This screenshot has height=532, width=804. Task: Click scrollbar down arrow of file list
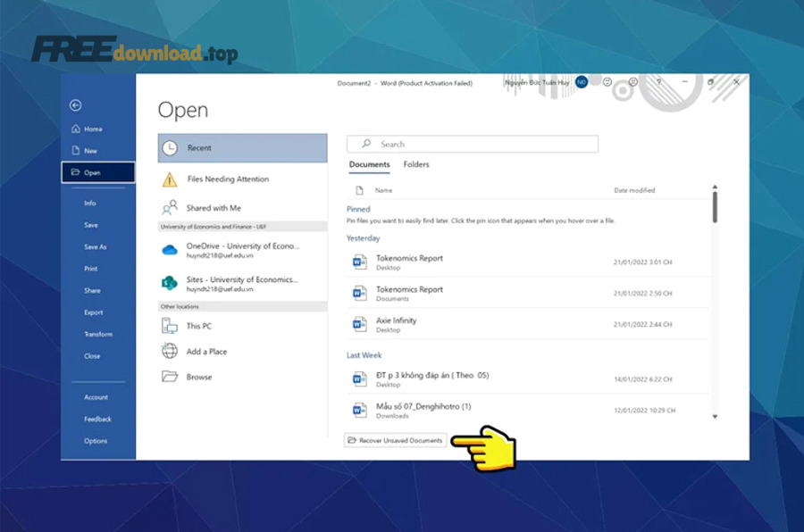tap(715, 417)
